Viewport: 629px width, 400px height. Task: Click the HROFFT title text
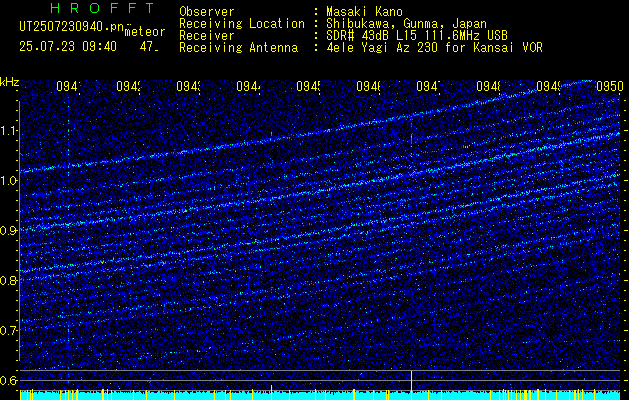(103, 8)
